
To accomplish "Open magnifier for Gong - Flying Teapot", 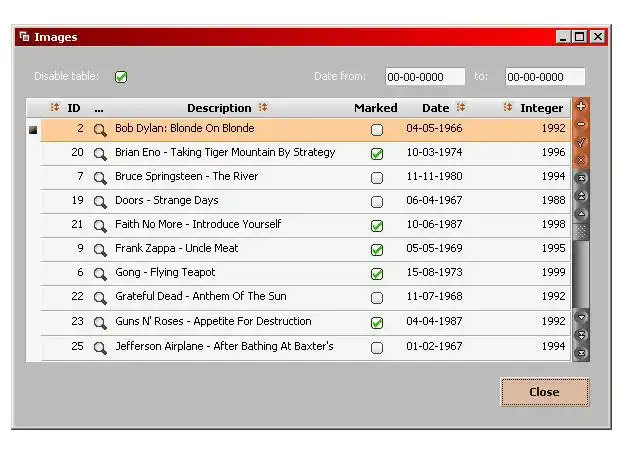I will (x=100, y=274).
